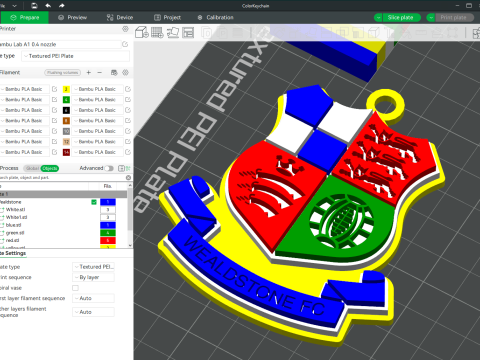The image size is (480, 360).
Task: Switch Process view to Objects
Action: tap(50, 168)
